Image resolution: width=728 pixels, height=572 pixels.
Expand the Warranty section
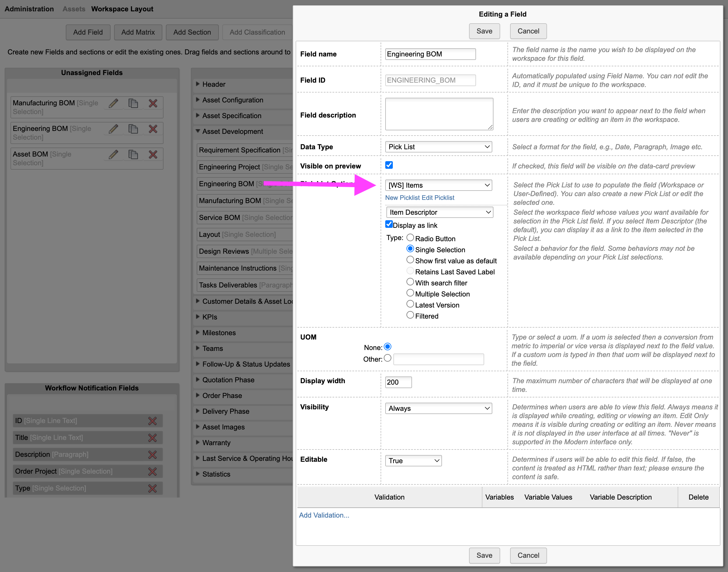[216, 443]
